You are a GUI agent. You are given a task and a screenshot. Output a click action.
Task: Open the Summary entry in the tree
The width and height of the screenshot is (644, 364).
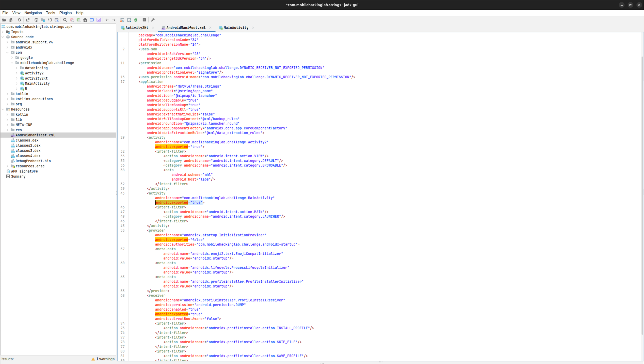point(18,176)
